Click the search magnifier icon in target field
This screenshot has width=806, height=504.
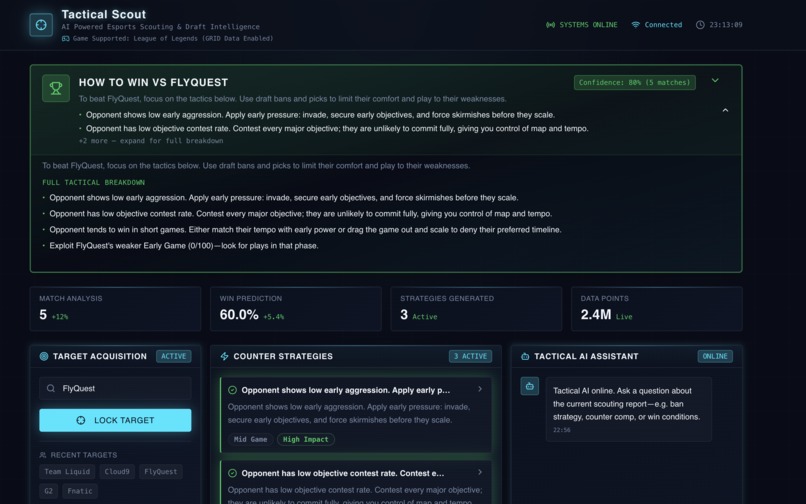50,388
